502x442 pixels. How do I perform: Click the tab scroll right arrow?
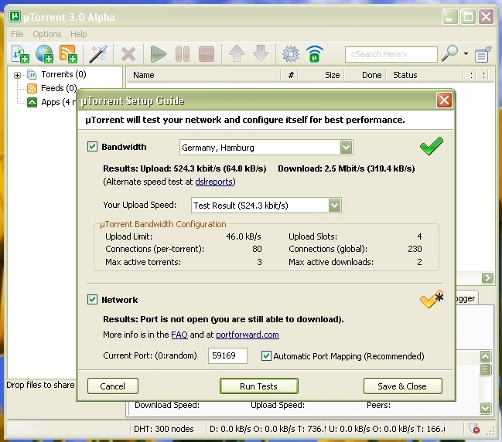click(487, 278)
